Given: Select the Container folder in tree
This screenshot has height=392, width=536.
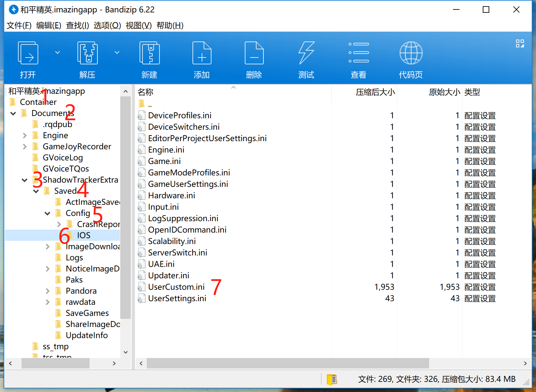Looking at the screenshot, I should point(38,102).
